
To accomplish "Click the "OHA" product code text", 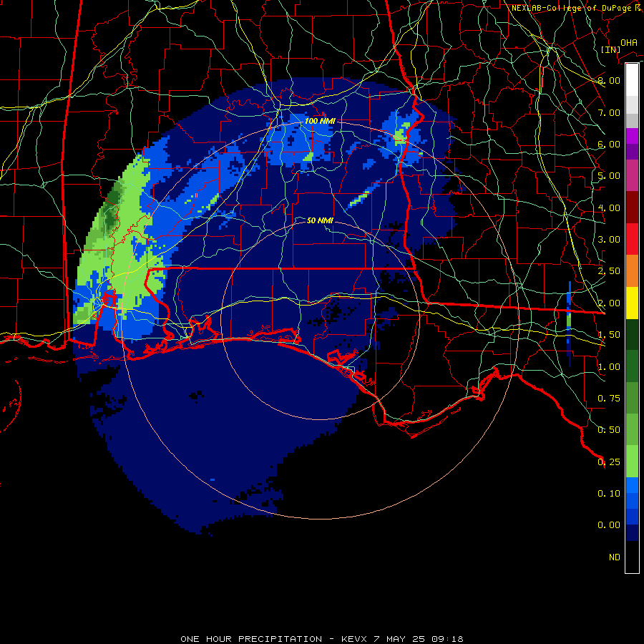I will pyautogui.click(x=629, y=43).
